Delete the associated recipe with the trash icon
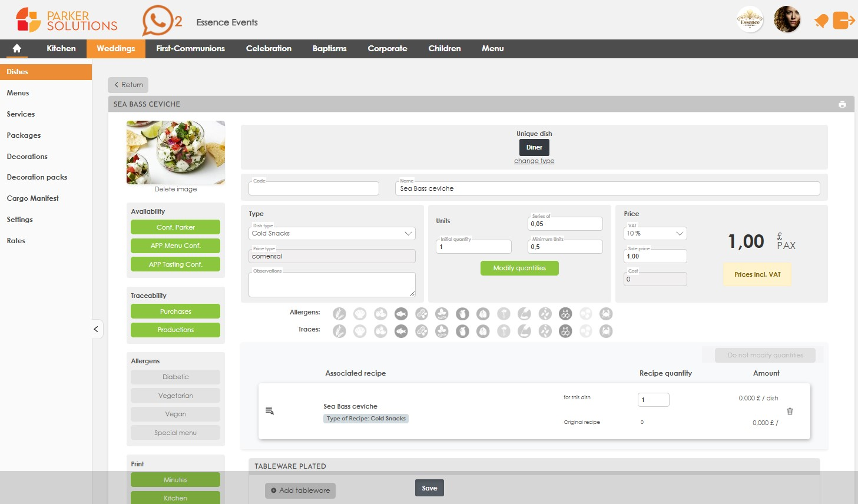The image size is (858, 504). (790, 411)
